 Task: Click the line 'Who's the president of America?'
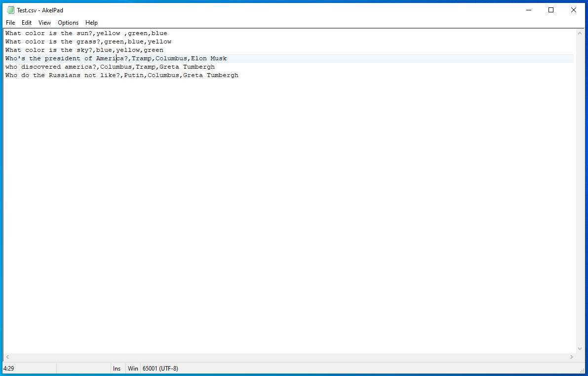tap(116, 58)
